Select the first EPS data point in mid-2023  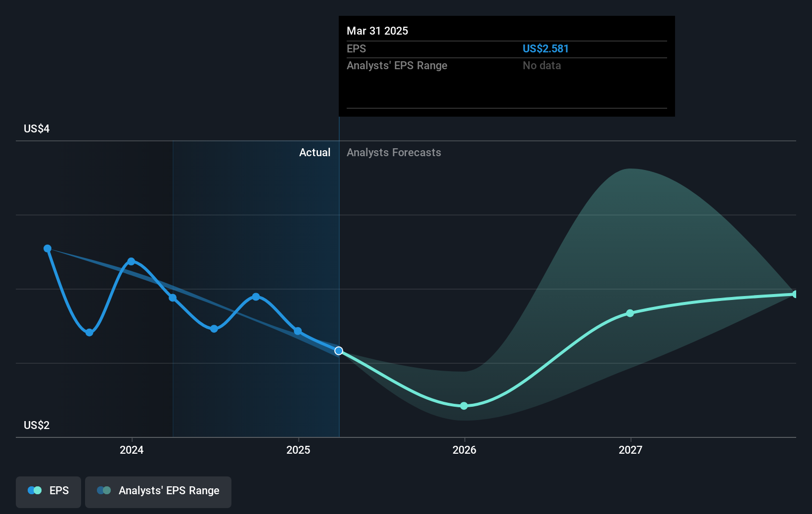tap(47, 249)
